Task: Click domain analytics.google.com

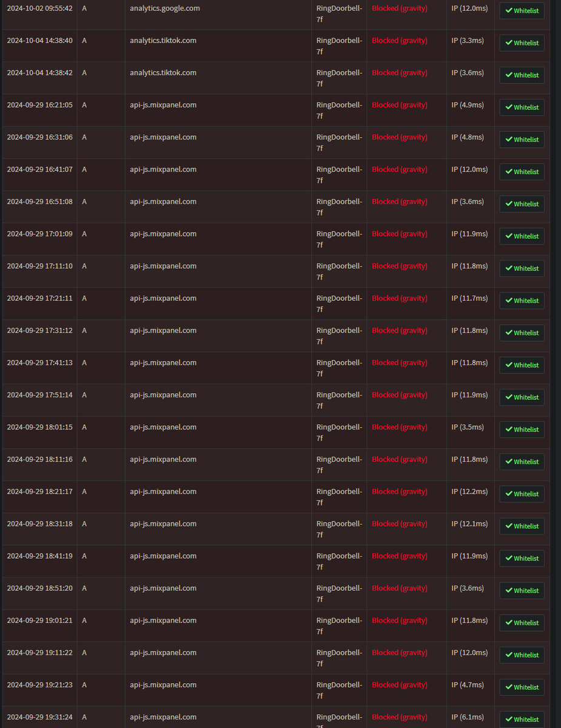Action: click(x=164, y=8)
